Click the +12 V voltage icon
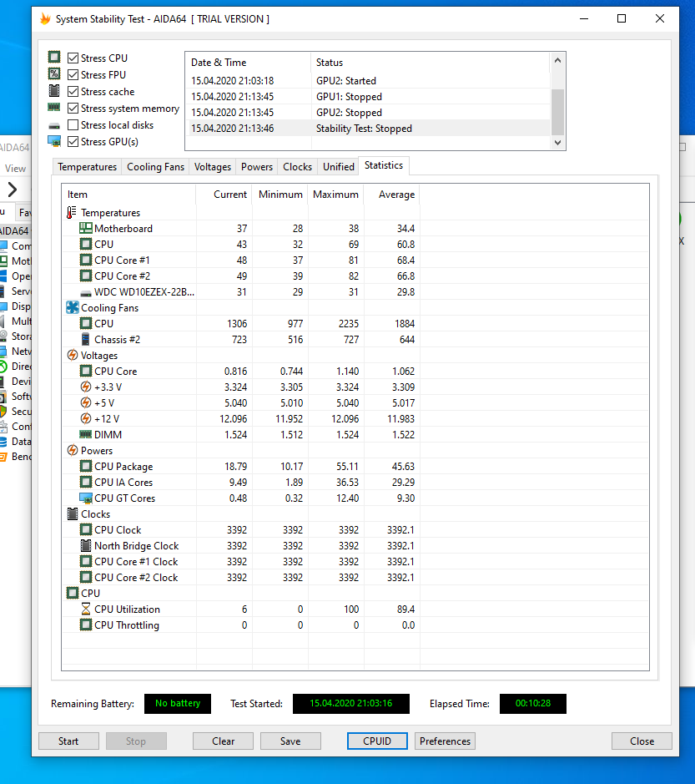This screenshot has width=695, height=784. point(85,418)
